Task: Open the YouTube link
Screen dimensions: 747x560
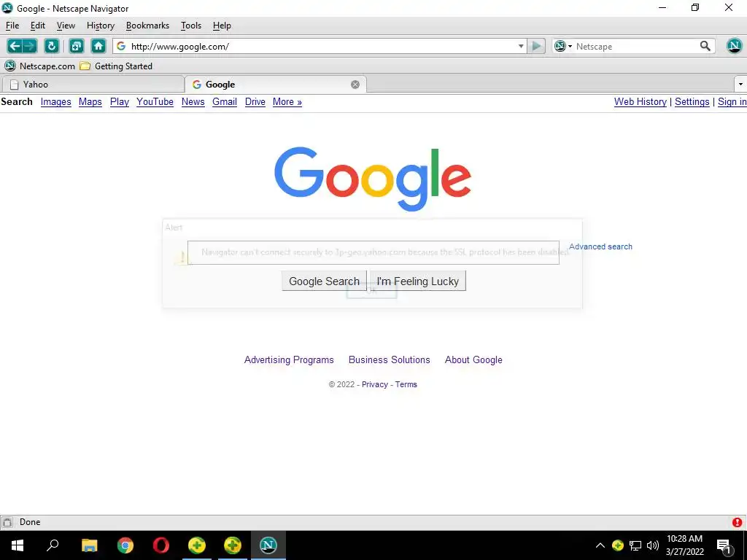Action: [x=155, y=102]
